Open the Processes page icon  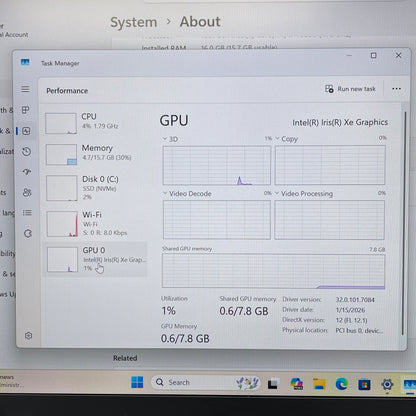(x=26, y=110)
